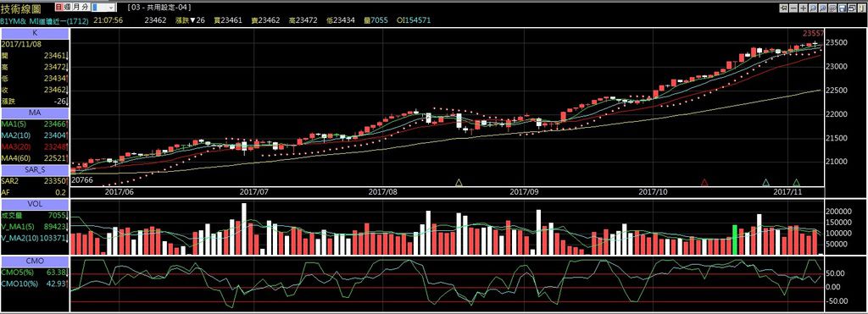Click the rightmost yellow toolbar icon
The width and height of the screenshot is (868, 314).
pos(862,8)
